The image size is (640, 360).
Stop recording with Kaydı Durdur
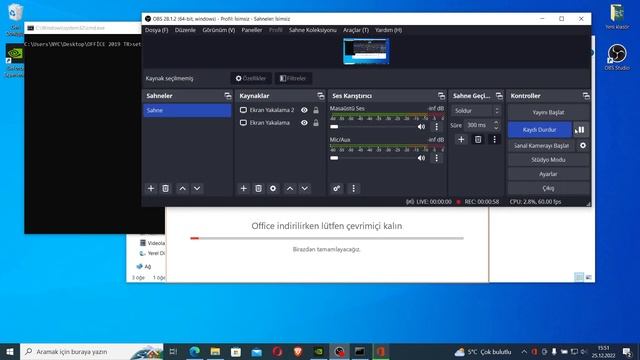(x=540, y=130)
